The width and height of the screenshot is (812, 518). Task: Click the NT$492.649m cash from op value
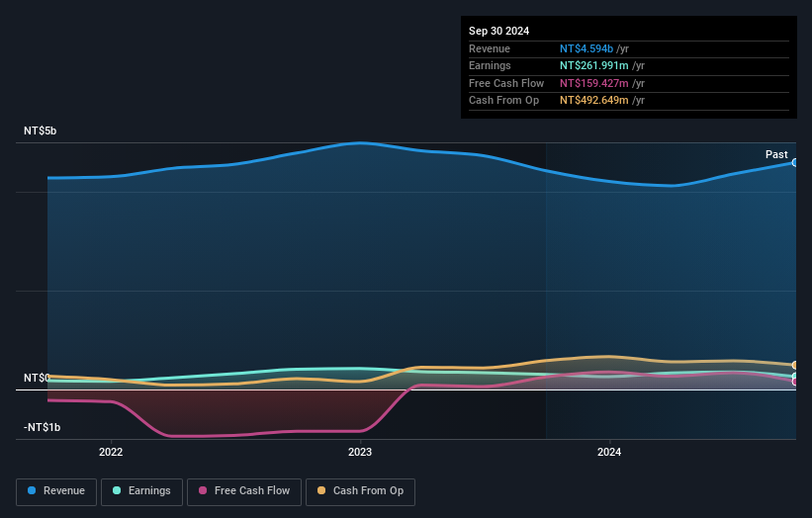point(594,101)
